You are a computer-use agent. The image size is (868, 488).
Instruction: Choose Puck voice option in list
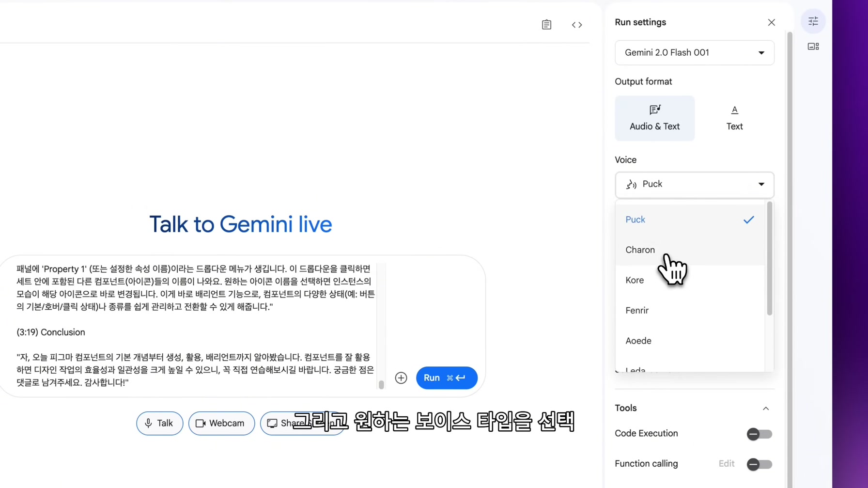(690, 220)
